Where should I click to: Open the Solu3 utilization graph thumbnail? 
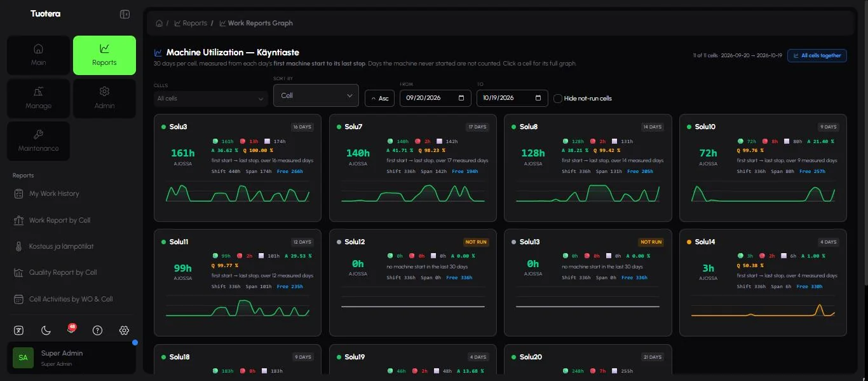pos(238,193)
